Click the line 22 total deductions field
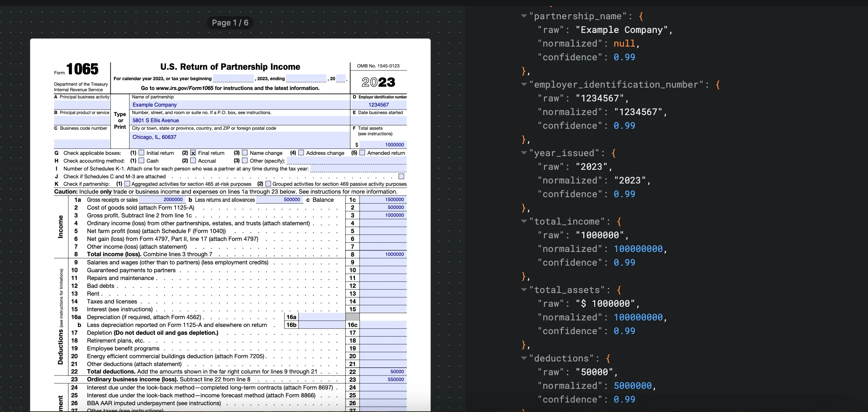The height and width of the screenshot is (412, 868). click(383, 372)
